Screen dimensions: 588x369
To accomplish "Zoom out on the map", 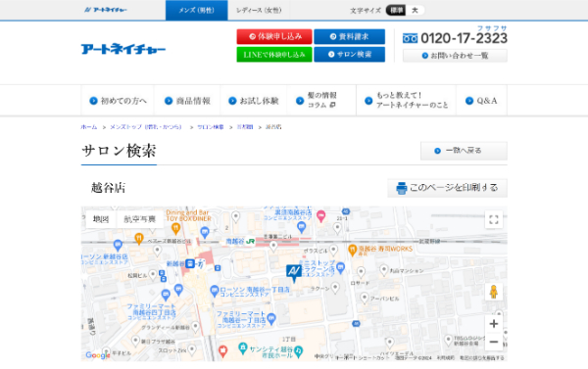I will pyautogui.click(x=494, y=342).
